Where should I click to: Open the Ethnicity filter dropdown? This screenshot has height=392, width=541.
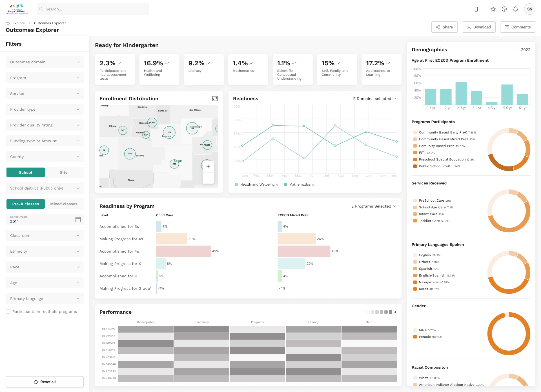point(45,251)
